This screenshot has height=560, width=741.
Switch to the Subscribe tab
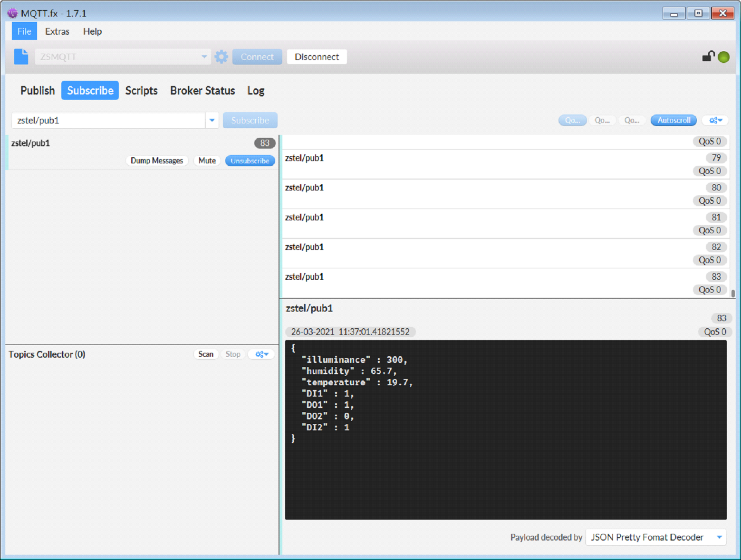(90, 90)
